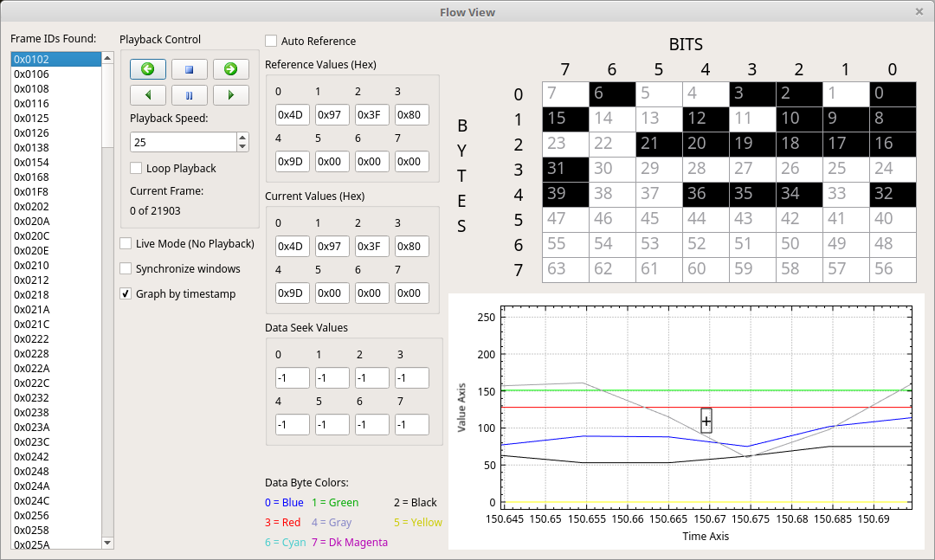The height and width of the screenshot is (560, 935).
Task: Tick the Synchronize windows checkbox
Action: 126,268
